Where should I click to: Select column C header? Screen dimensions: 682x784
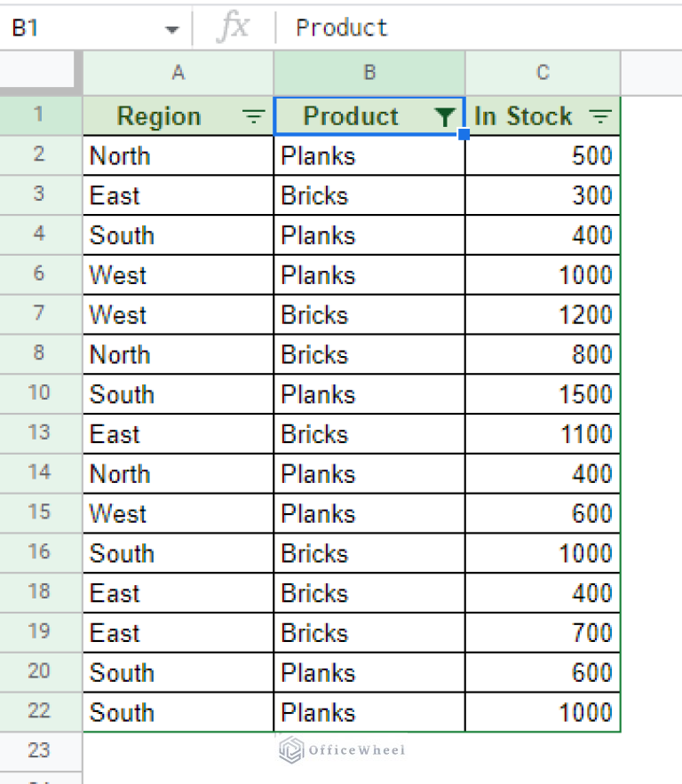[x=542, y=74]
